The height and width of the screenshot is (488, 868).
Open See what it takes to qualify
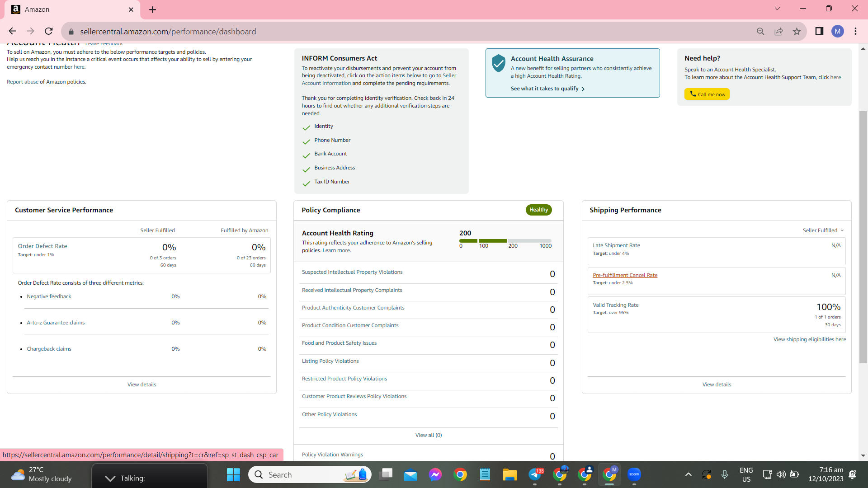547,89
